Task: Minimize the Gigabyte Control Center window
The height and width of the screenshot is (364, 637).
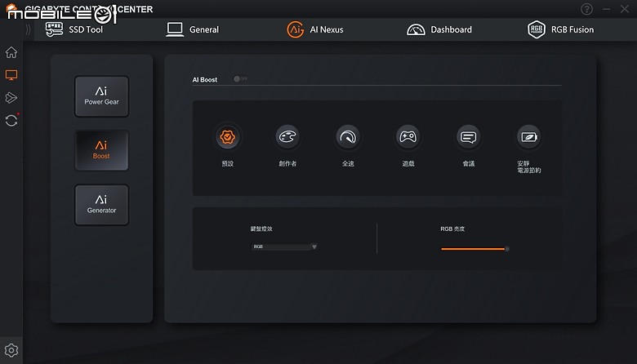Action: [x=606, y=9]
